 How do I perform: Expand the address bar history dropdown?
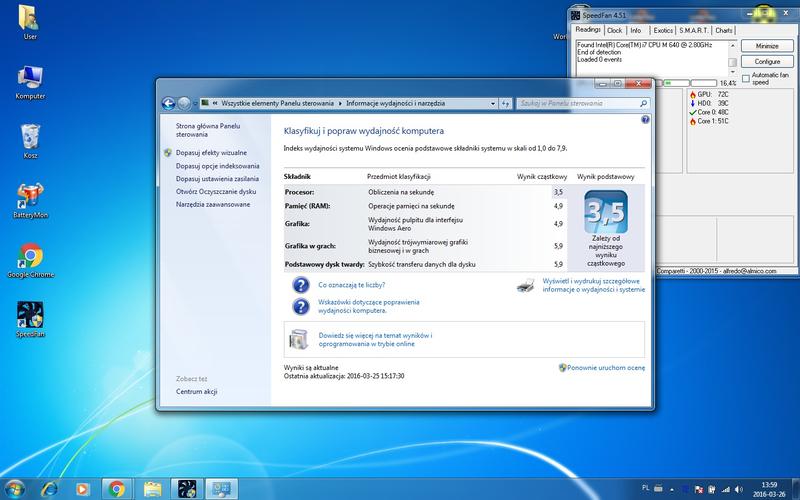click(x=493, y=104)
